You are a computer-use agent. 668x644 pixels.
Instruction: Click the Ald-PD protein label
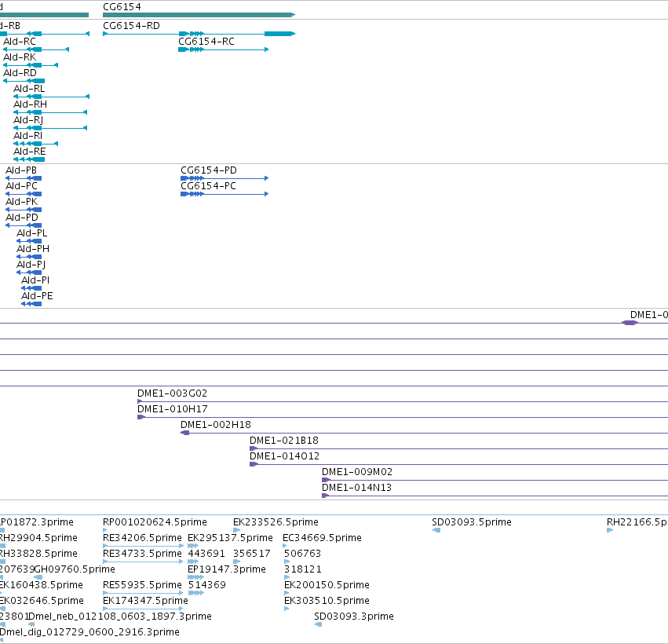(22, 218)
